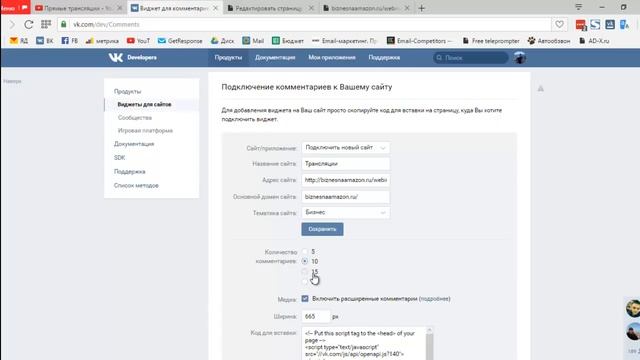The width and height of the screenshot is (640, 360).
Task: Click the Адрес сайта input field
Action: (345, 180)
